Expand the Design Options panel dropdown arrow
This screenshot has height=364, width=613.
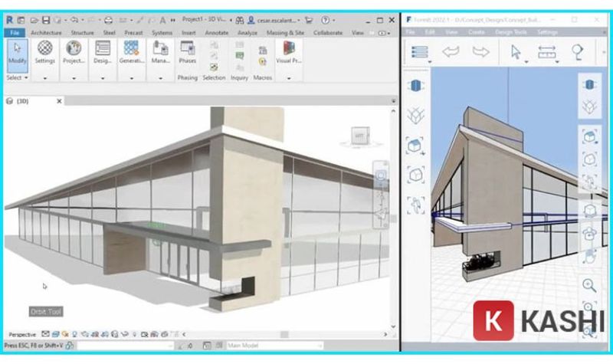tap(103, 78)
